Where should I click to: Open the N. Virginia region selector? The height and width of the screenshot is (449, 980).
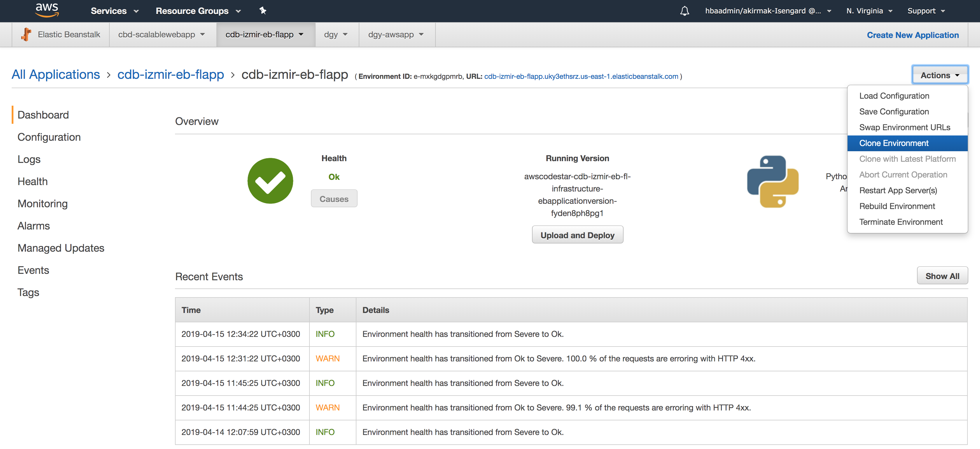click(x=869, y=11)
